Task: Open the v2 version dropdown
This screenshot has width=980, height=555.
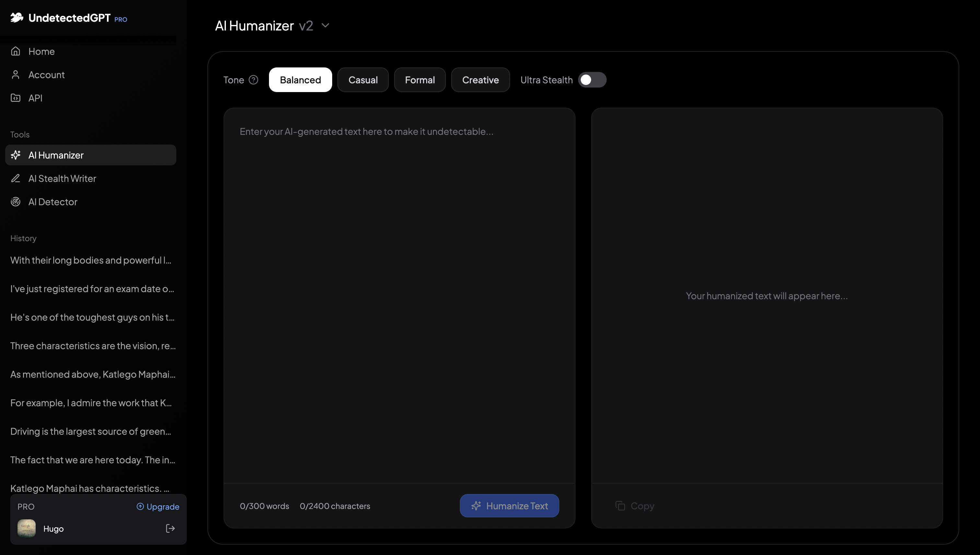Action: (325, 26)
